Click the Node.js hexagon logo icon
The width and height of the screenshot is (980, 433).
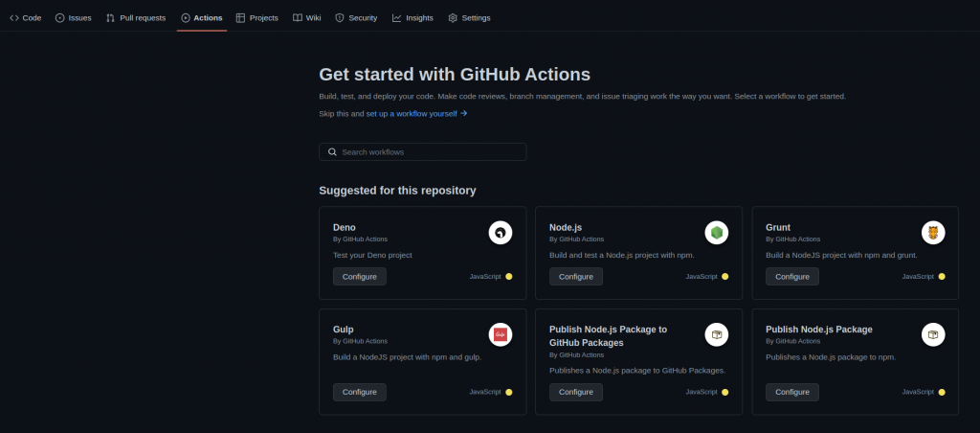[717, 232]
